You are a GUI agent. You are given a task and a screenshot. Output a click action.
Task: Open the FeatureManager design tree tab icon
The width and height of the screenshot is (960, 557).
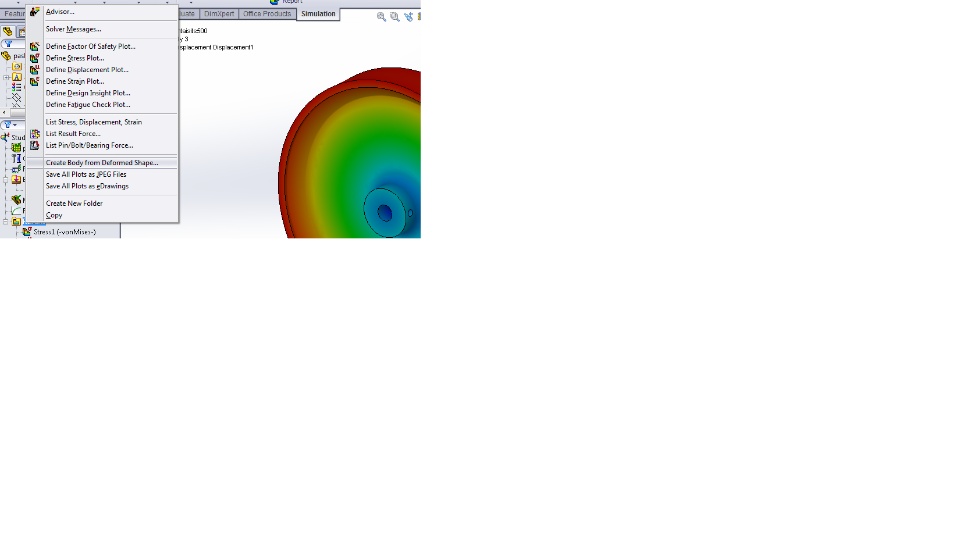coord(7,31)
